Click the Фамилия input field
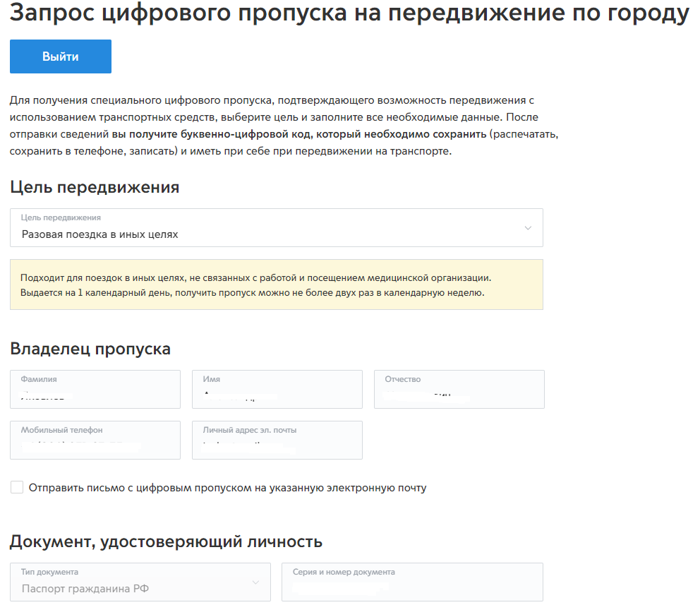 tap(95, 389)
